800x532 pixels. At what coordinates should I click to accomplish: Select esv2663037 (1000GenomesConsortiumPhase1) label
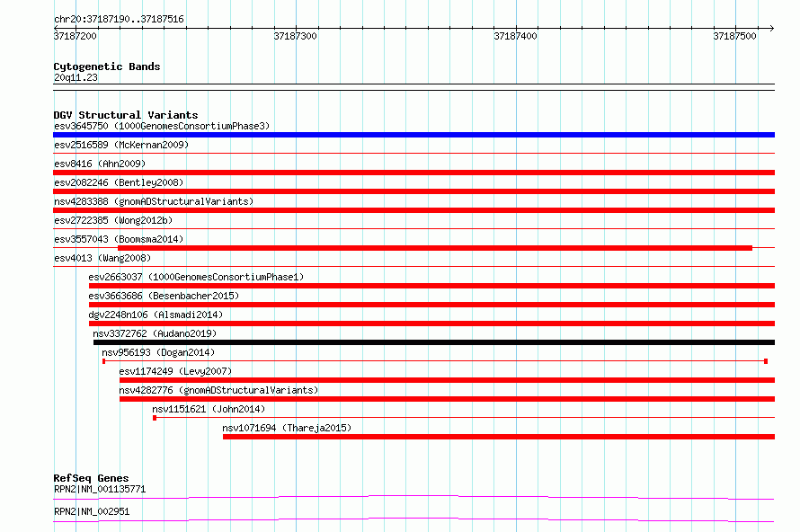pos(197,277)
